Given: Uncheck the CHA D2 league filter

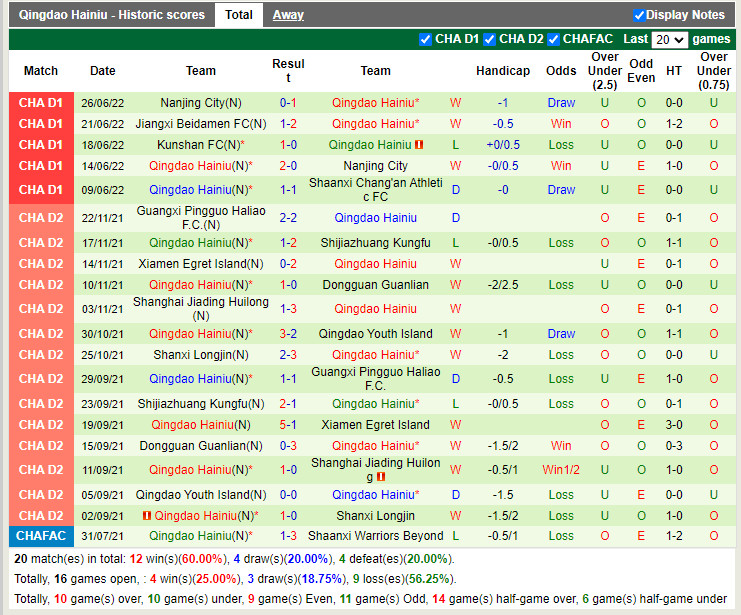Looking at the screenshot, I should click(x=490, y=40).
